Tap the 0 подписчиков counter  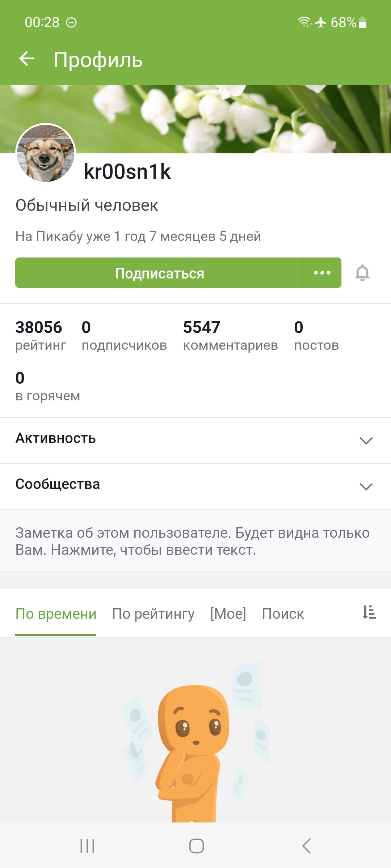point(124,335)
